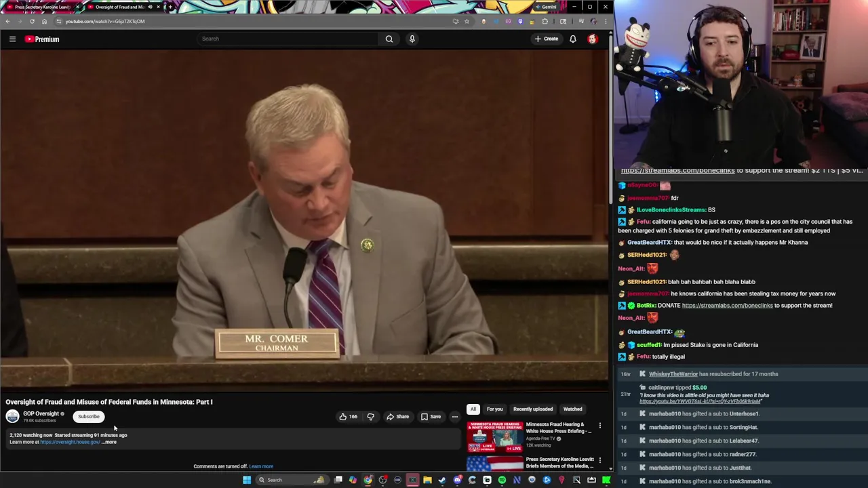The width and height of the screenshot is (868, 488).
Task: Like the video with thumbs up
Action: click(x=348, y=417)
